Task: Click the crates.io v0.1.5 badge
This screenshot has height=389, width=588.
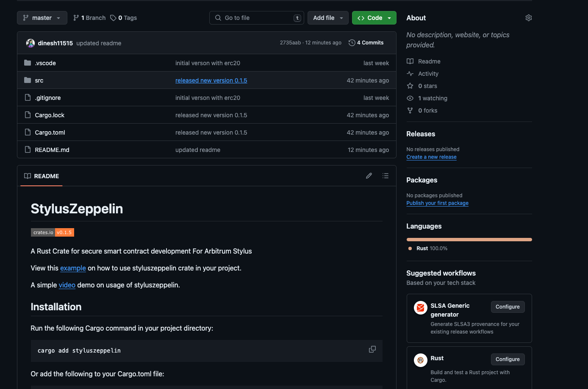Action: [x=53, y=232]
